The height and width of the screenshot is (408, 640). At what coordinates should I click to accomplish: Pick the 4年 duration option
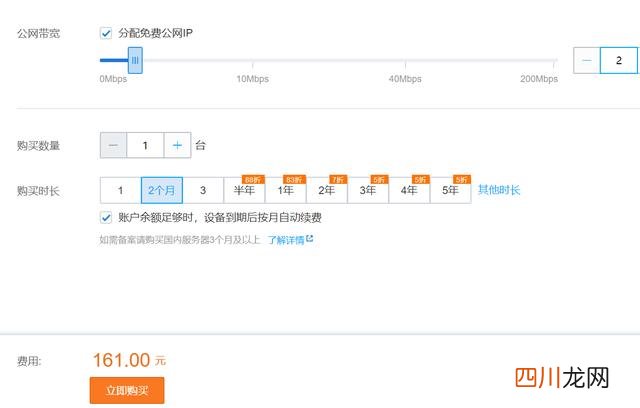(x=409, y=190)
